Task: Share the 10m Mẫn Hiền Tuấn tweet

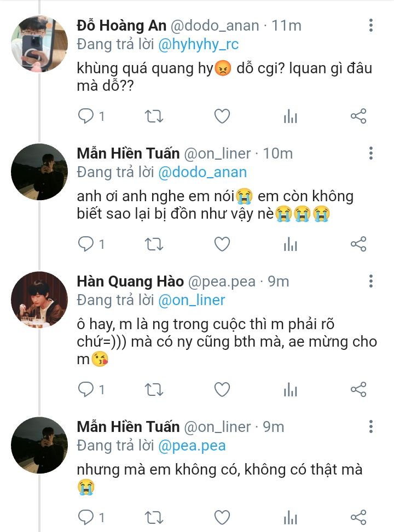Action: coord(358,244)
